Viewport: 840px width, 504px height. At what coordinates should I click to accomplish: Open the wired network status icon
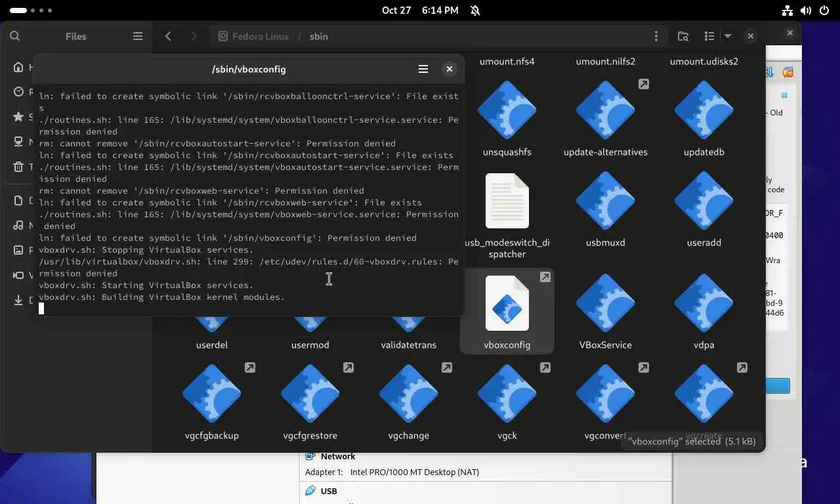(x=787, y=10)
